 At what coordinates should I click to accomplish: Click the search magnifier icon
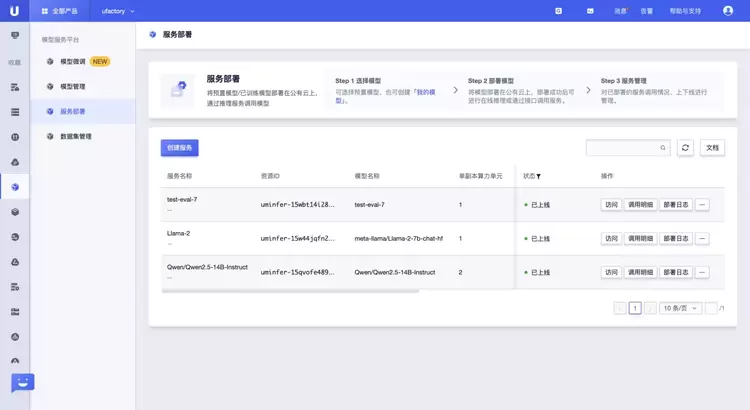coord(662,148)
